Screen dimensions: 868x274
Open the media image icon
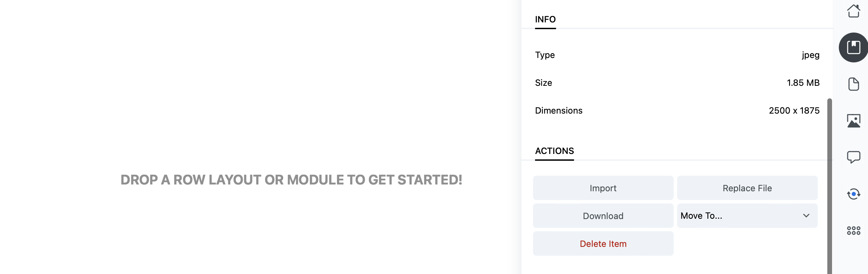pos(853,121)
